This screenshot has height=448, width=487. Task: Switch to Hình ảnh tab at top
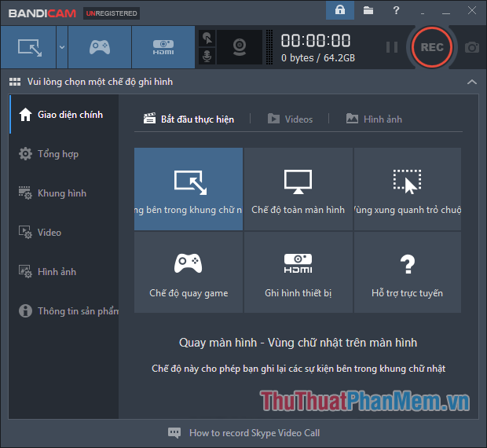[374, 119]
